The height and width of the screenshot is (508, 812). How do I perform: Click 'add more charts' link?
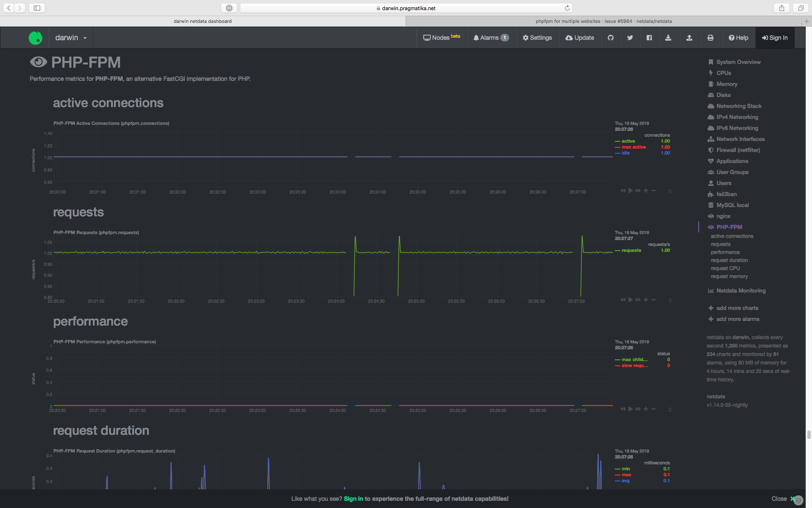pyautogui.click(x=737, y=308)
